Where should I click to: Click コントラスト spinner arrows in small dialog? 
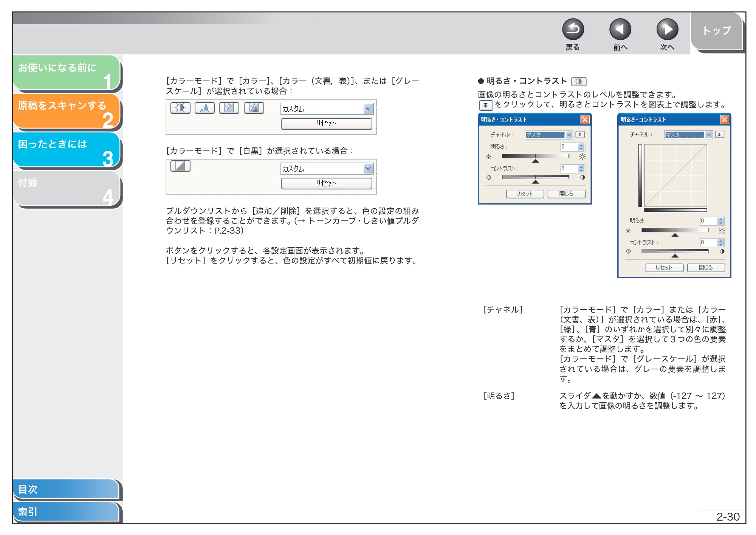[x=581, y=169]
